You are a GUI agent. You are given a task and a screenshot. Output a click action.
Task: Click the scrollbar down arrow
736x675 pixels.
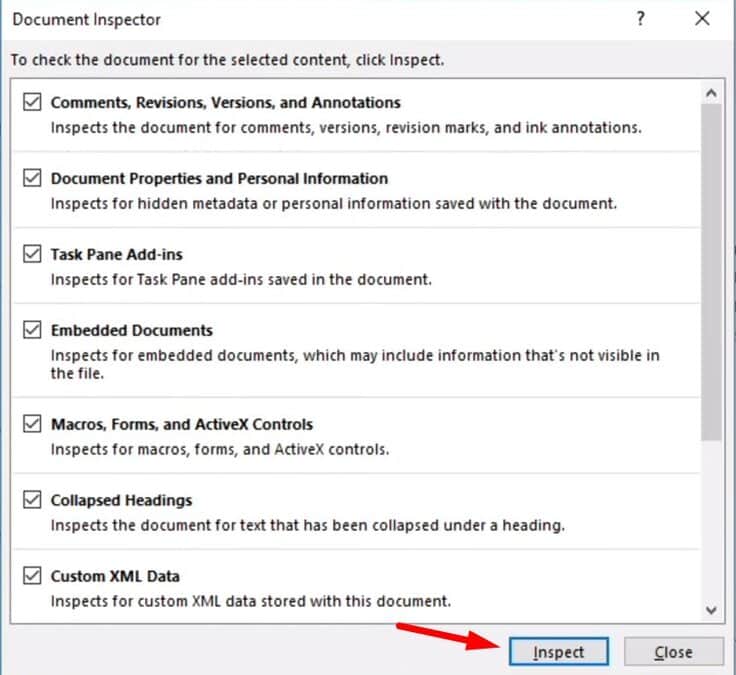point(711,610)
